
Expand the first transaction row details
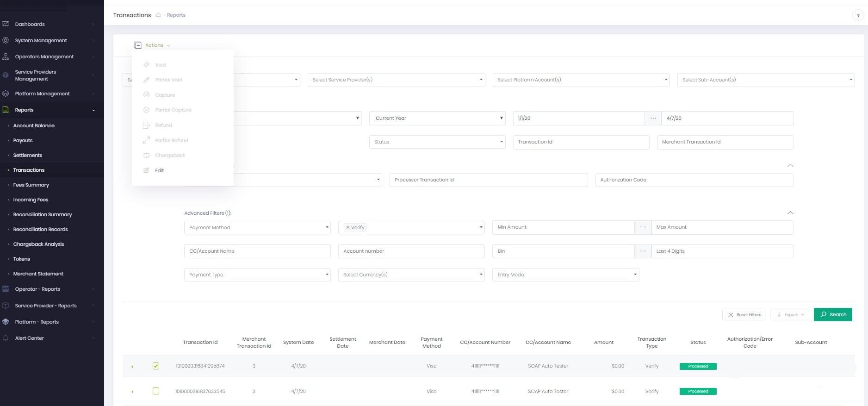(x=132, y=367)
